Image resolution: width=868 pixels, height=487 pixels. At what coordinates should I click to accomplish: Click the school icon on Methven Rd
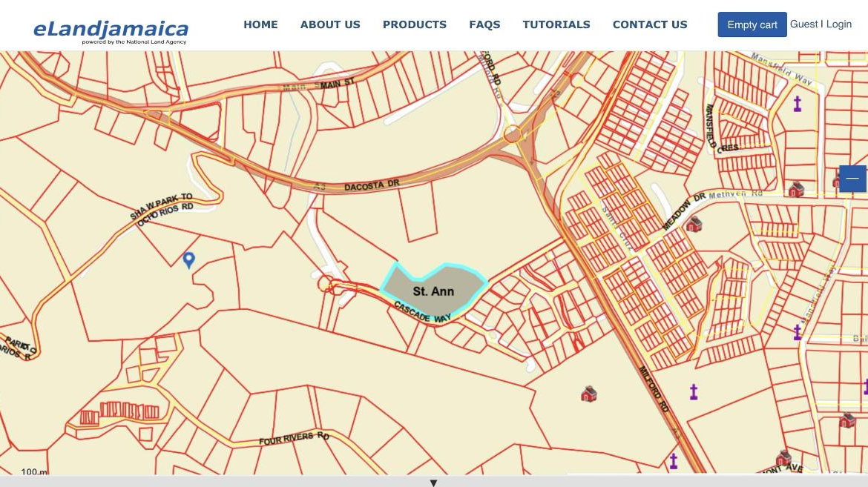[796, 190]
